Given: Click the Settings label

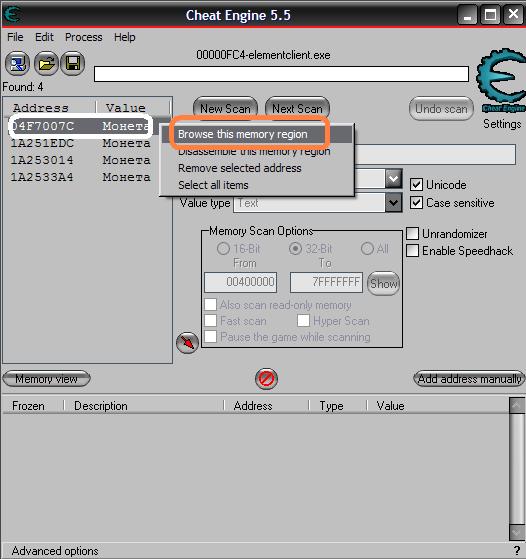Looking at the screenshot, I should 502,124.
